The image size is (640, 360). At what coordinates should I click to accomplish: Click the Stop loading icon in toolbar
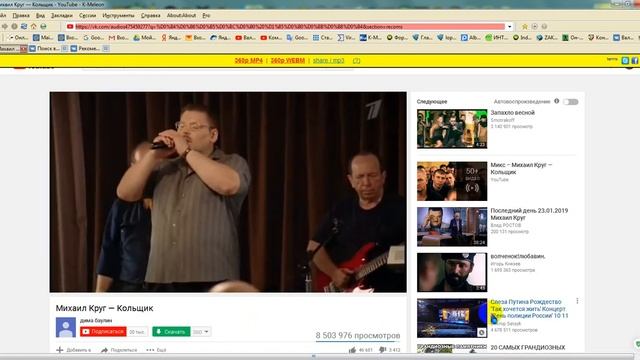coord(14,27)
